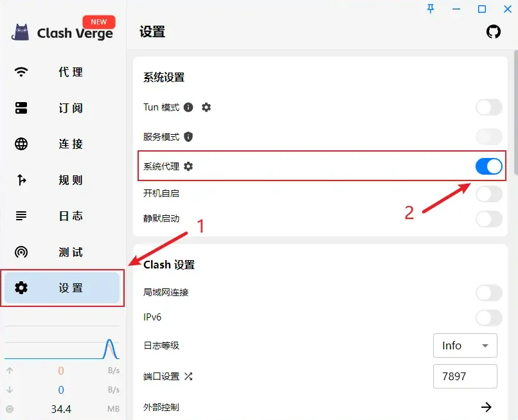Click the Tun 模式 info icon
This screenshot has height=420, width=518.
point(188,107)
